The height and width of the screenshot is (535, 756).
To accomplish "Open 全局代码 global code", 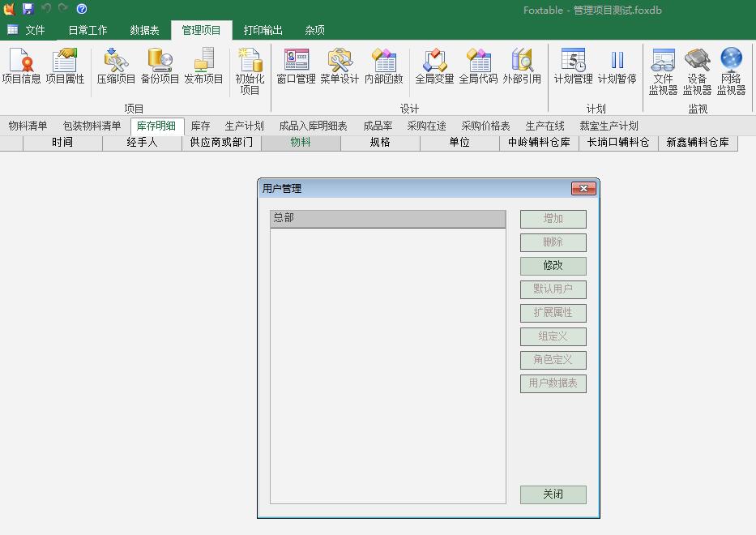I will 478,66.
